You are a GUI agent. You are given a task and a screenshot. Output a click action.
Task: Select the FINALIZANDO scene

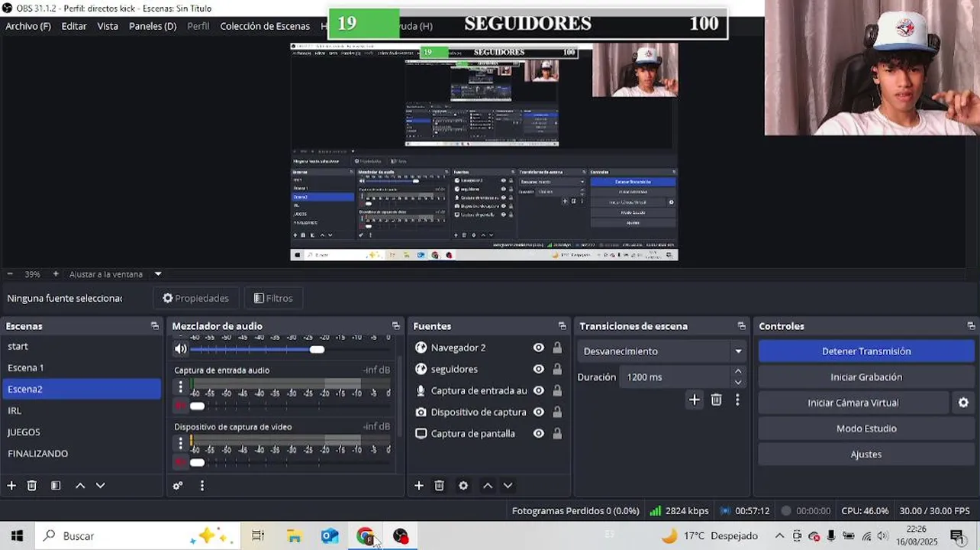click(x=81, y=453)
